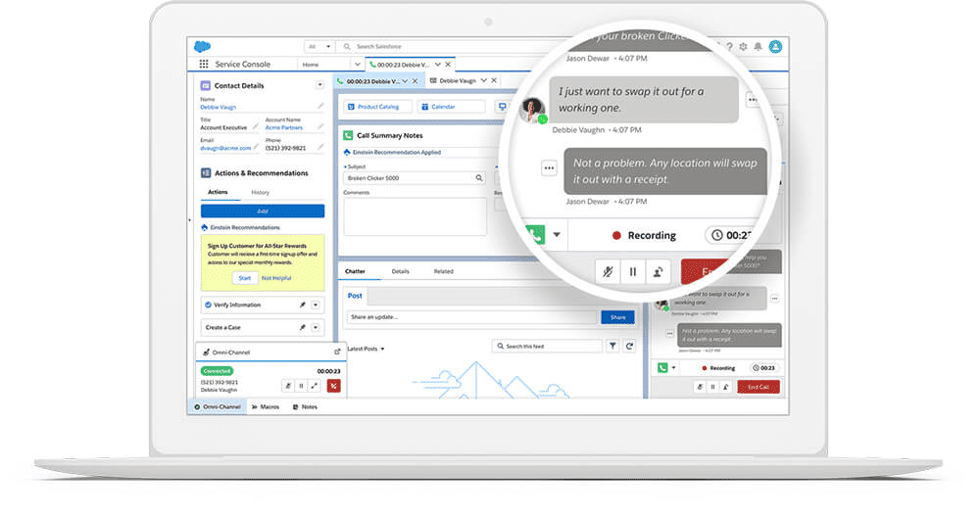Click the user profile avatar
980x518 pixels.
pos(775,46)
